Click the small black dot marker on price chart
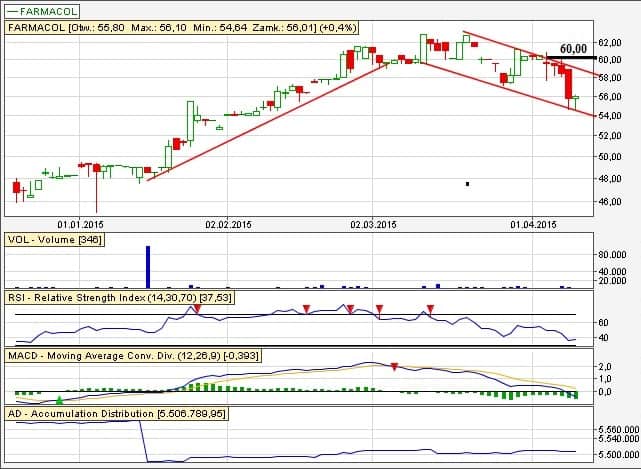Screen dimensions: 641x469 (467, 184)
